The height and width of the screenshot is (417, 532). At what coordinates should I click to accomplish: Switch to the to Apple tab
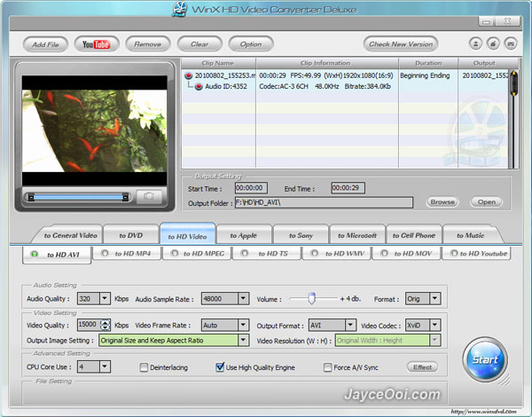coord(244,235)
